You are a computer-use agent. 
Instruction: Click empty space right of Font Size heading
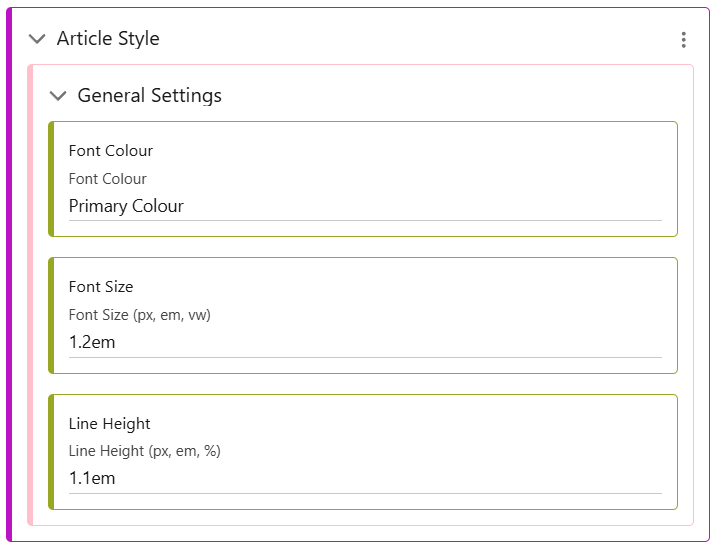click(x=400, y=287)
